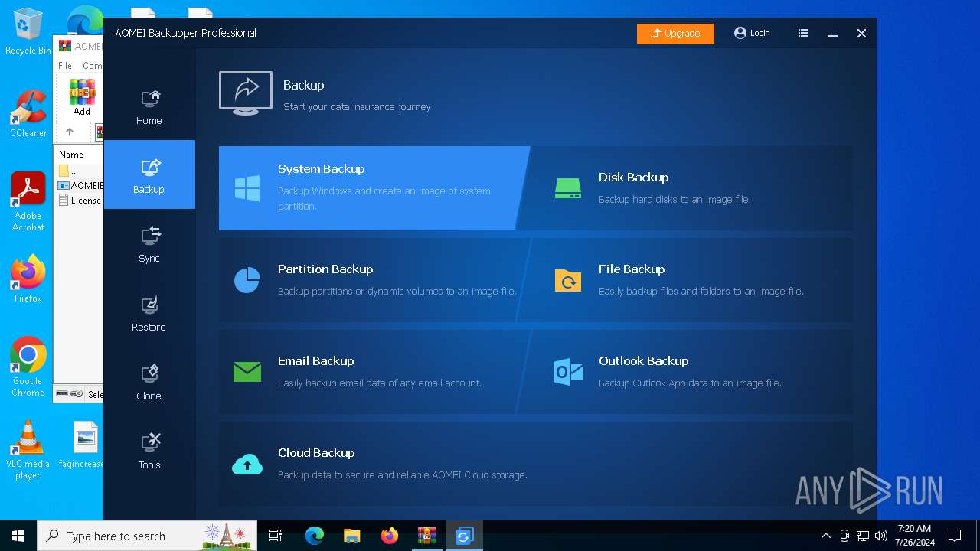Open Firefox desktop shortcut
The image size is (980, 551).
(x=28, y=279)
